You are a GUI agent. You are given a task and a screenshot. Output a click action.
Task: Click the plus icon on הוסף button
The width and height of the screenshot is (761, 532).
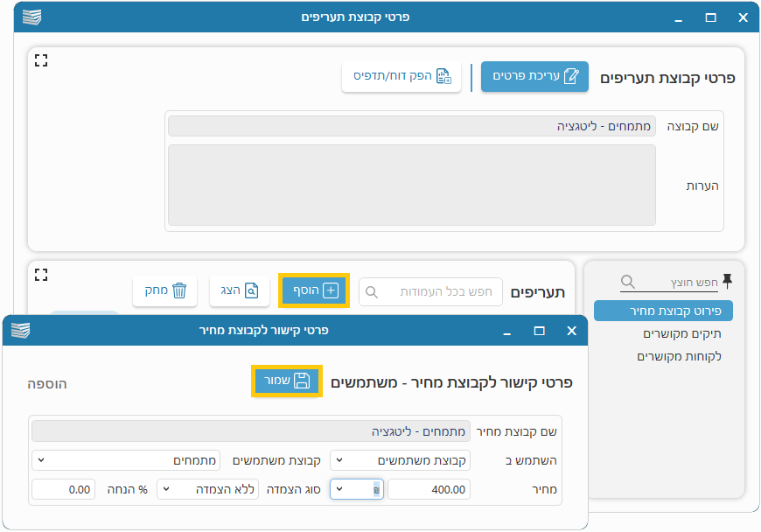[x=331, y=290]
